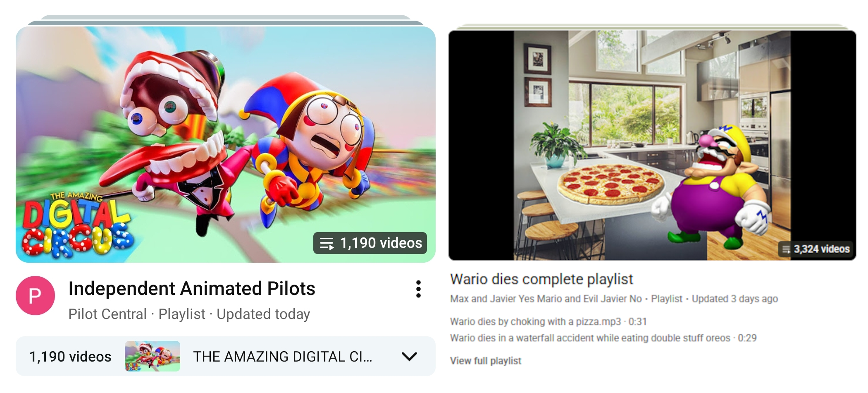
Task: Click the playlist icon on 1,190 videos badge
Action: 327,243
